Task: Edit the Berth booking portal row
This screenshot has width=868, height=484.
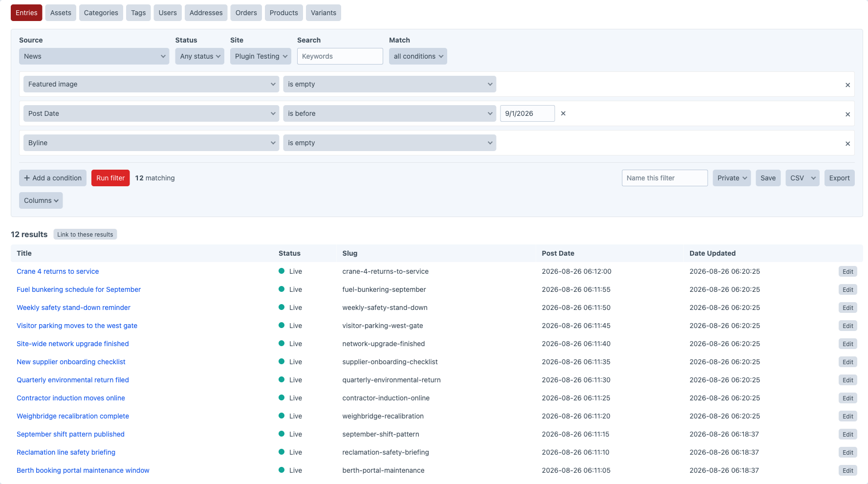Action: (x=848, y=471)
